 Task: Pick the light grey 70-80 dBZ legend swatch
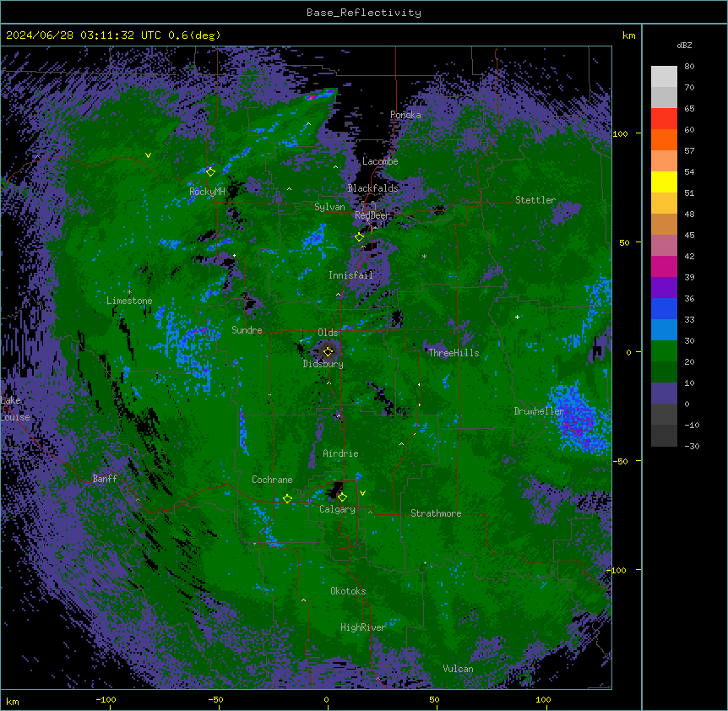pyautogui.click(x=664, y=77)
